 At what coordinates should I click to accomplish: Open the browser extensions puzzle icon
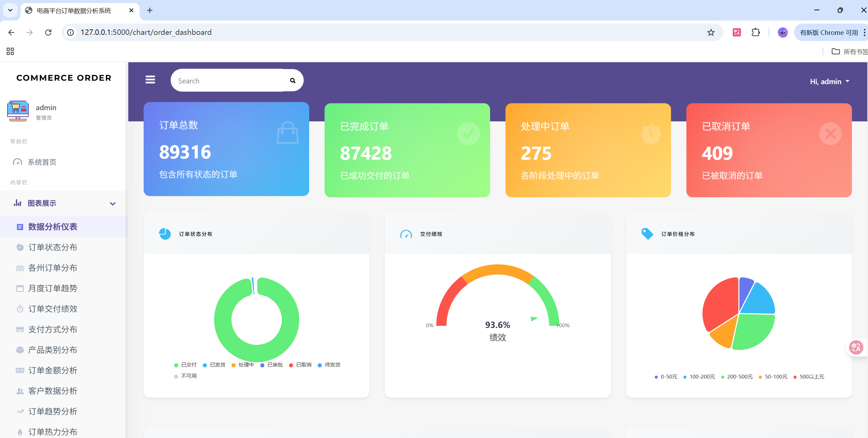coord(755,32)
